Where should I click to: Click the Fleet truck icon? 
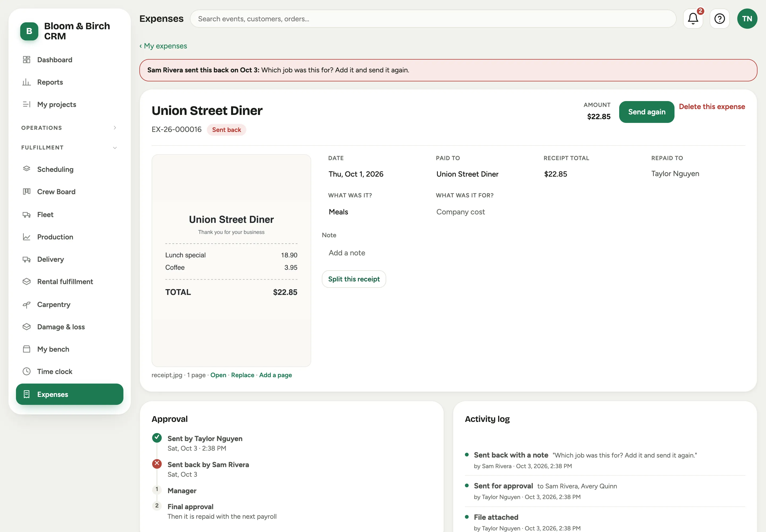(27, 215)
